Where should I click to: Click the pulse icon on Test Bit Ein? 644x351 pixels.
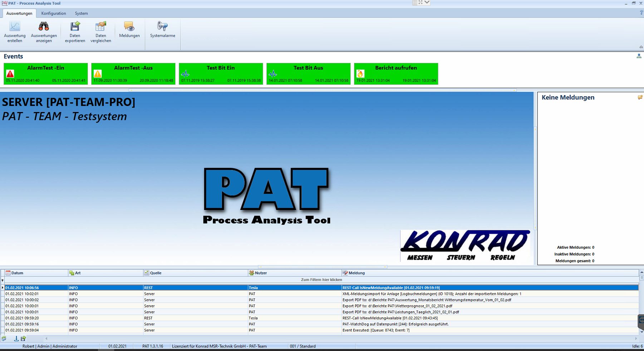(x=185, y=74)
